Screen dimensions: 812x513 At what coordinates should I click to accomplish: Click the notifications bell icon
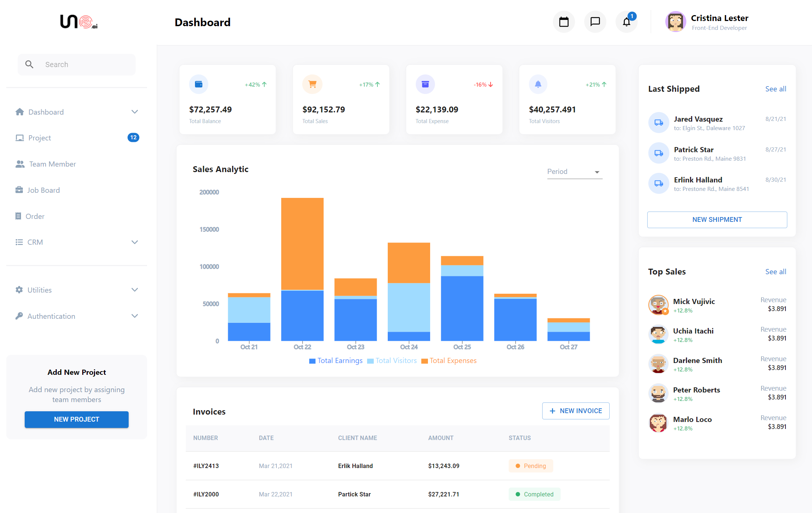tap(626, 22)
